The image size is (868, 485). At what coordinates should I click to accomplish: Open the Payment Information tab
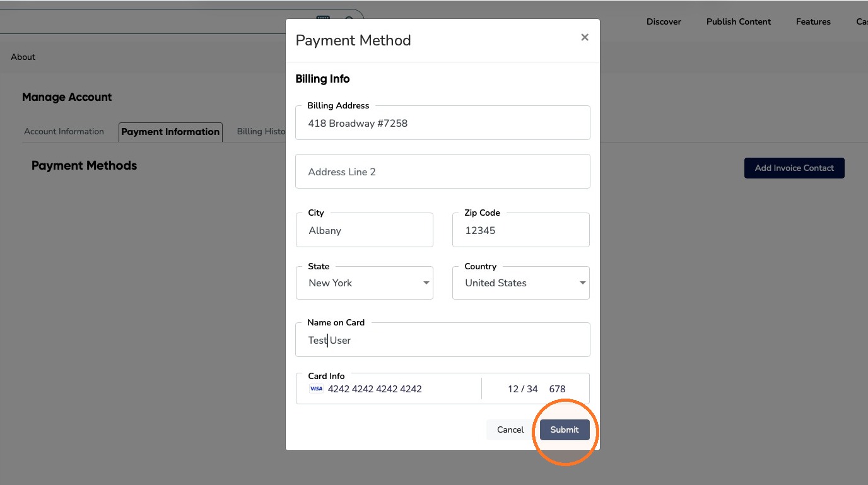170,132
